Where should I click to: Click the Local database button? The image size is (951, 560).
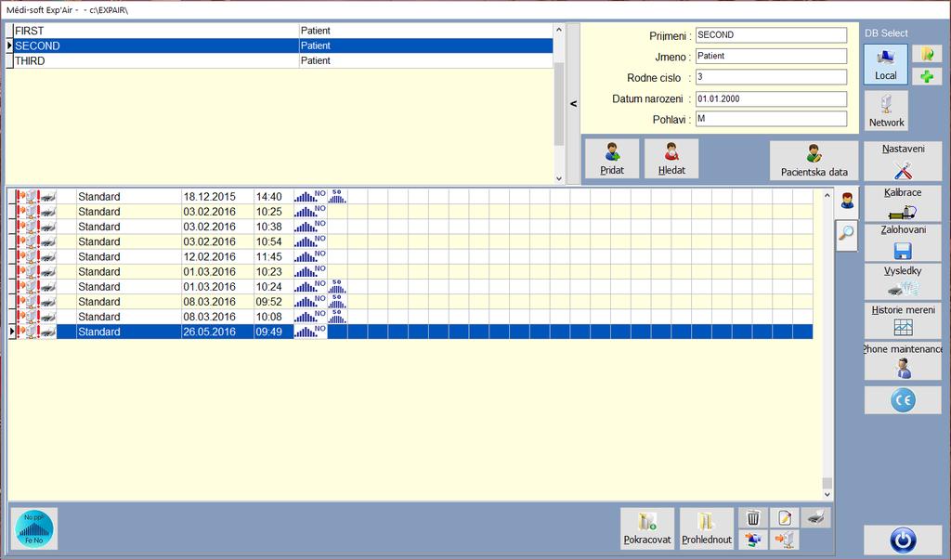point(885,64)
